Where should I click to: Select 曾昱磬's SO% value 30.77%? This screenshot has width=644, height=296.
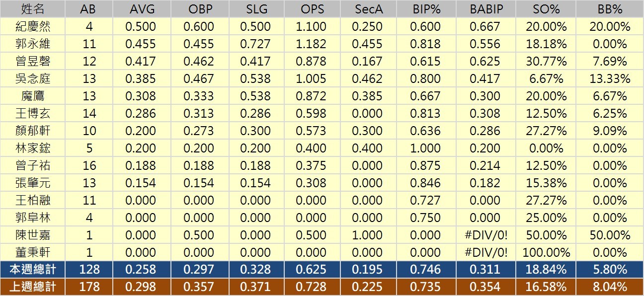(x=545, y=61)
